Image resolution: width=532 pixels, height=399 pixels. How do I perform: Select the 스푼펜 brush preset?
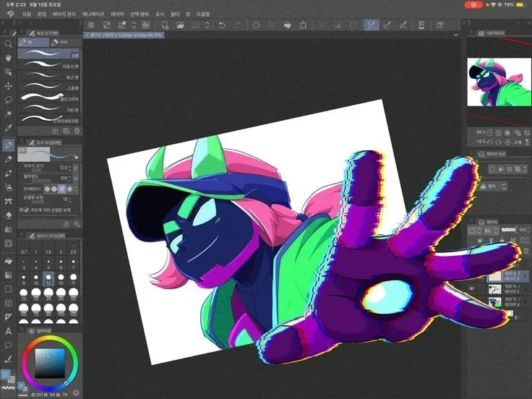pyautogui.click(x=49, y=87)
